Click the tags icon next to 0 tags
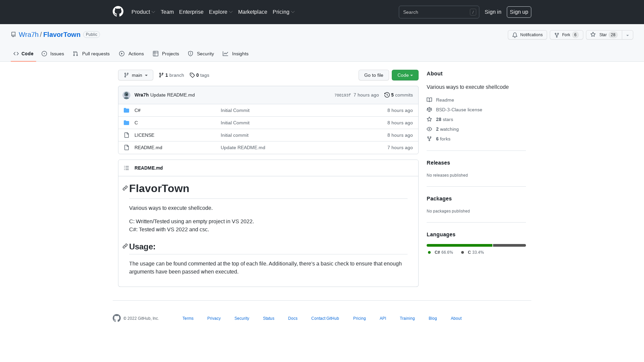Image resolution: width=644 pixels, height=362 pixels. tap(192, 75)
